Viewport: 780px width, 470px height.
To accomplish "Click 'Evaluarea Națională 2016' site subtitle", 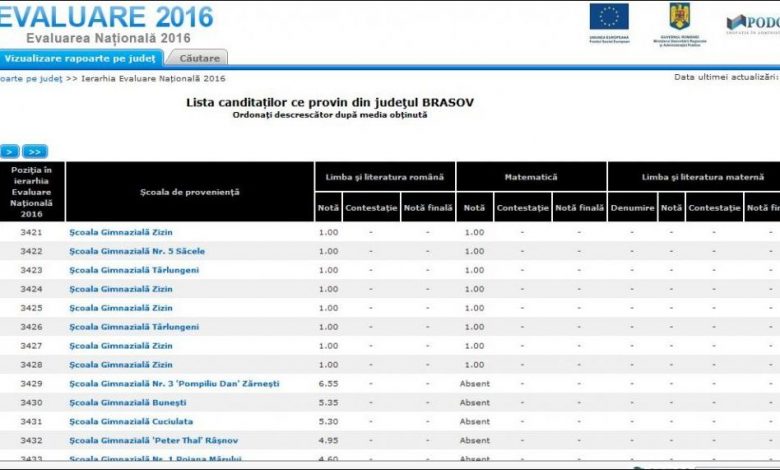I will click(108, 38).
